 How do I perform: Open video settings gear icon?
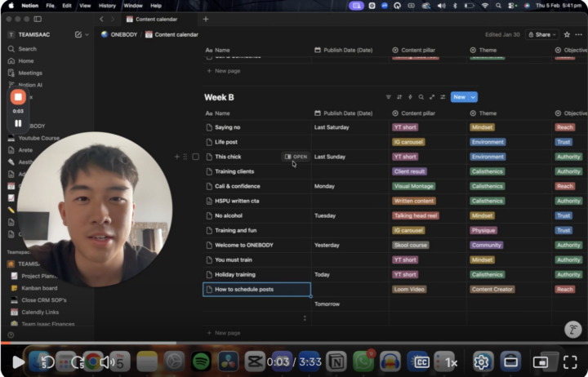point(481,361)
